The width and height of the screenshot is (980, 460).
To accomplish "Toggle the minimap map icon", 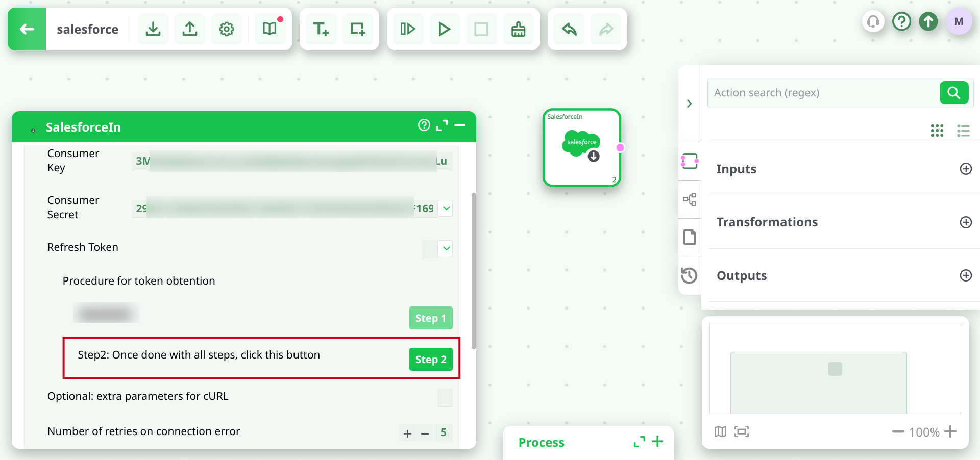I will [720, 432].
